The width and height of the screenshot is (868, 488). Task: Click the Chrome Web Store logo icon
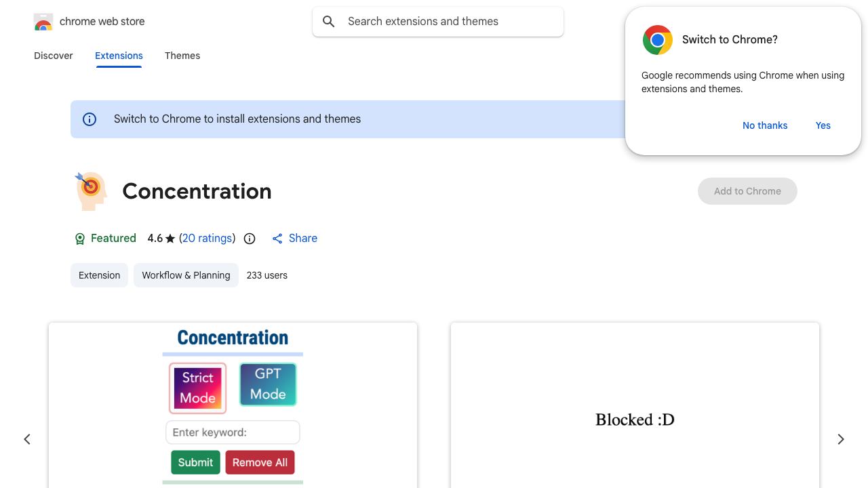[x=43, y=22]
